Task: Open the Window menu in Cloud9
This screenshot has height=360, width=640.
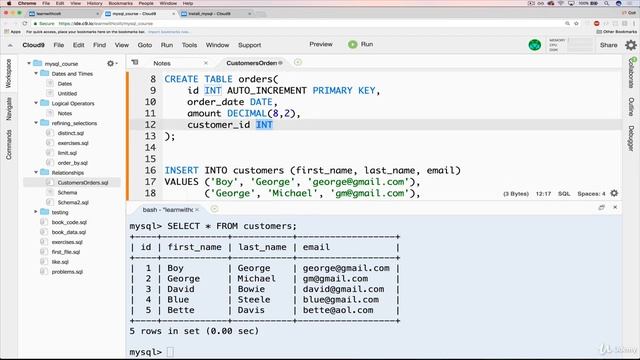Action: pyautogui.click(x=217, y=45)
